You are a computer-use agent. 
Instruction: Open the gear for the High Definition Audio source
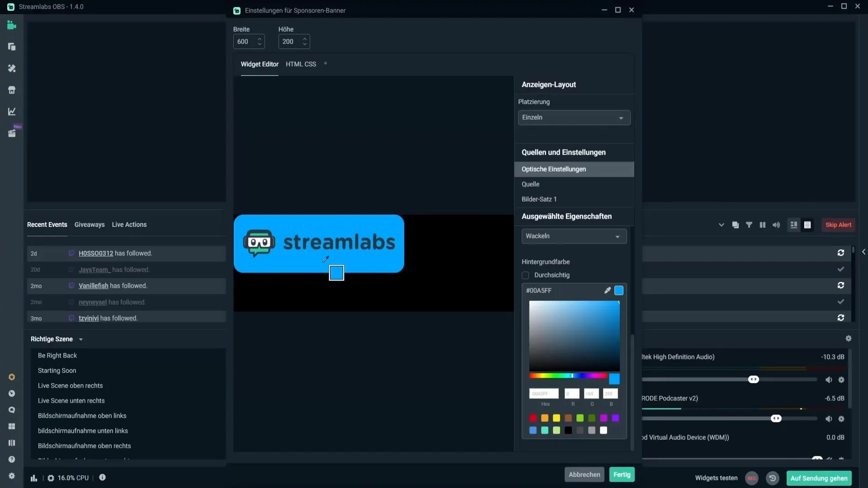841,380
